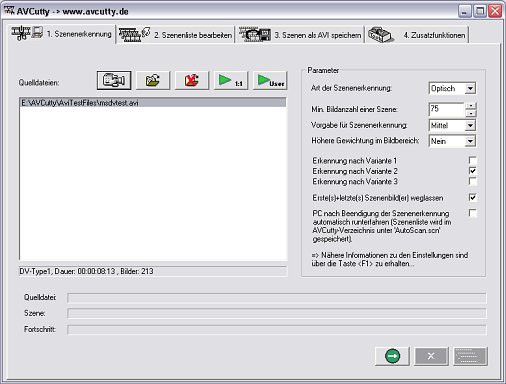
Task: Minimize the AVCutty window
Action: tap(464, 11)
